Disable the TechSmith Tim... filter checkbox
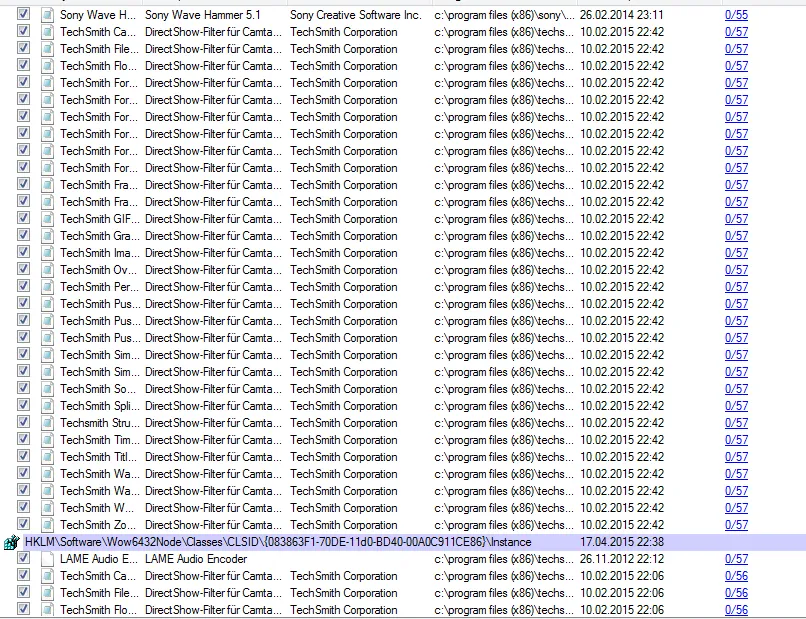Viewport: 806px width, 619px height. point(23,439)
